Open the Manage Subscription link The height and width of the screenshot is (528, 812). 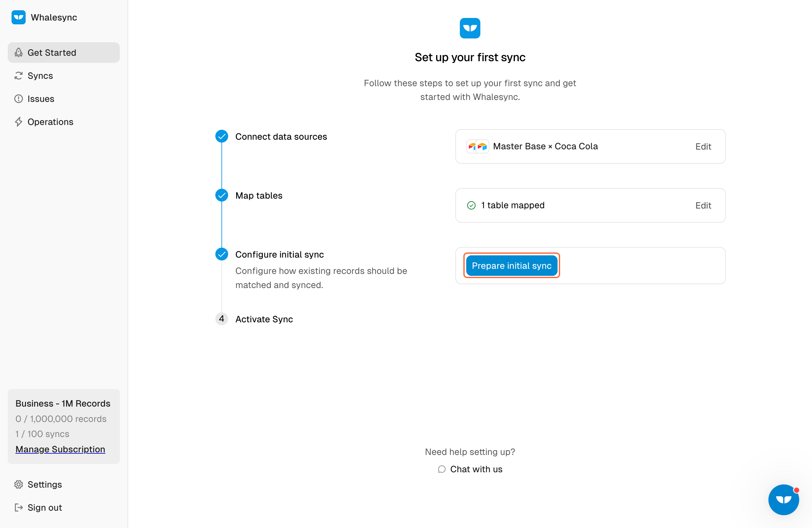click(60, 449)
